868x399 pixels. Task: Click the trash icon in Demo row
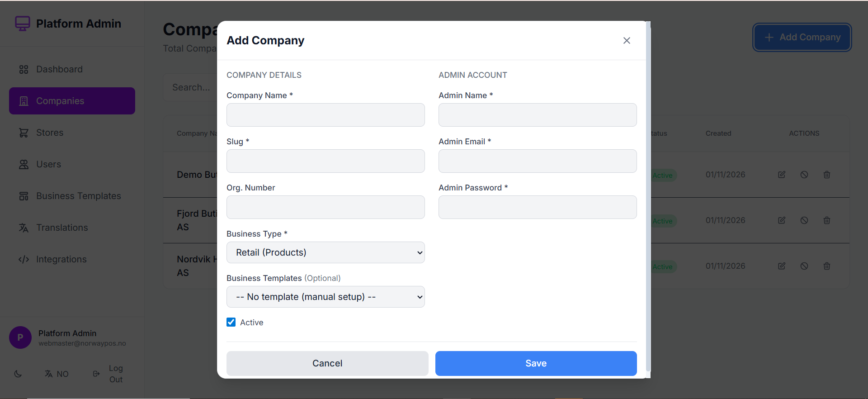826,175
